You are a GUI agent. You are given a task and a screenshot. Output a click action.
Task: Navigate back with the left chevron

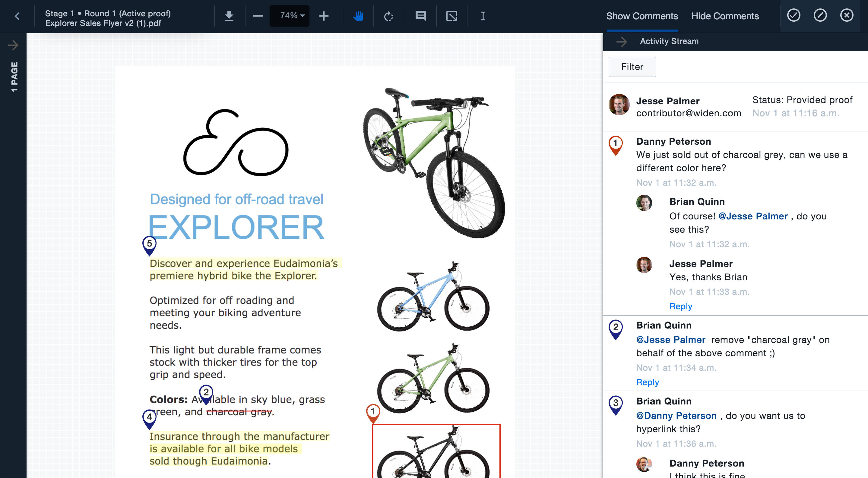click(17, 16)
